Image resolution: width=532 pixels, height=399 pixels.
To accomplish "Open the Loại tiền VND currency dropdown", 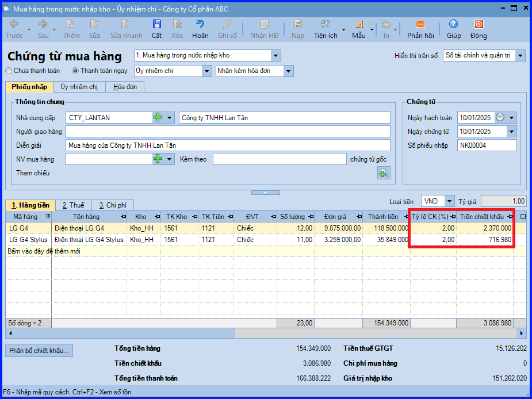I will coord(449,201).
